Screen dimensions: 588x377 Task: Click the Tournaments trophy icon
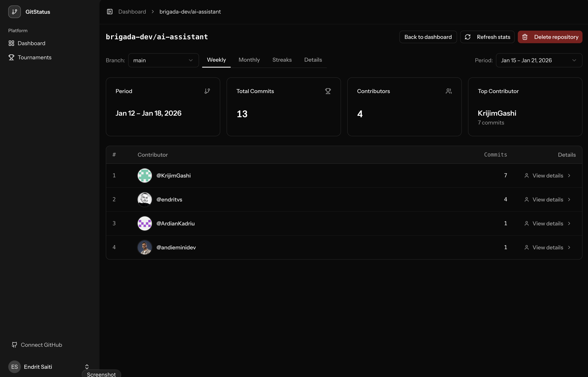[x=11, y=57]
